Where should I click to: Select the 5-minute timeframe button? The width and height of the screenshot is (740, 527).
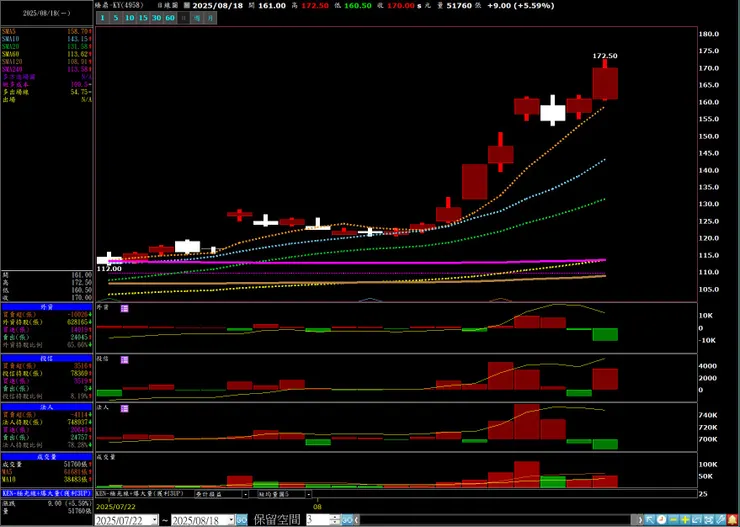coord(116,18)
